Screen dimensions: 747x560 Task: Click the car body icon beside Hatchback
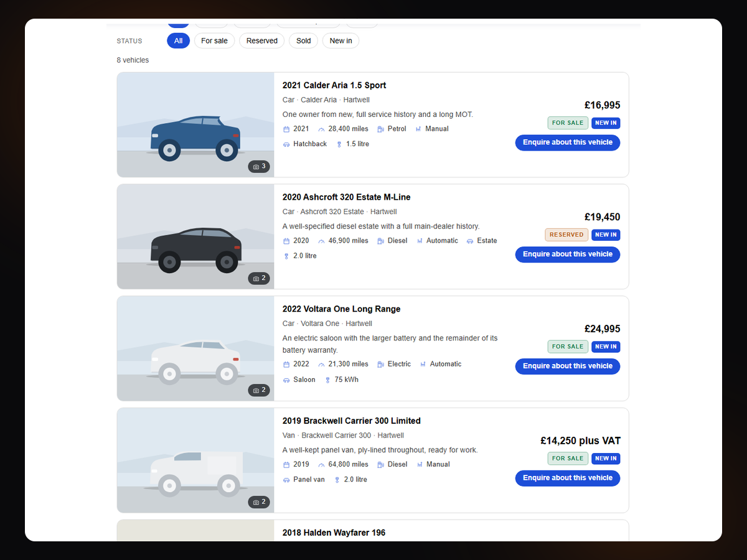click(286, 144)
